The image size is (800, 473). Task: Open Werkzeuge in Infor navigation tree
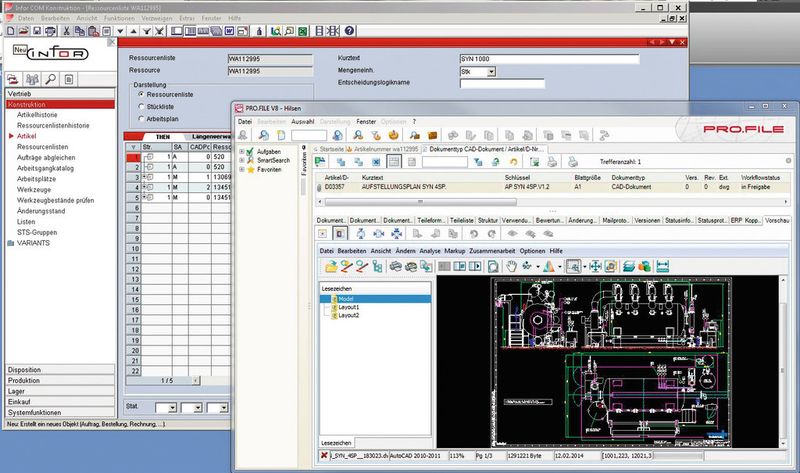point(34,189)
